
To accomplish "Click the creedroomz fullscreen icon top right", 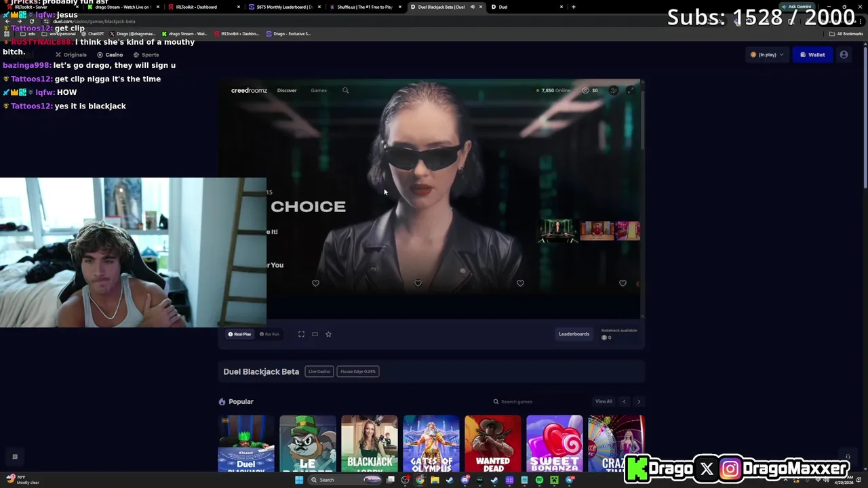I will click(x=630, y=90).
